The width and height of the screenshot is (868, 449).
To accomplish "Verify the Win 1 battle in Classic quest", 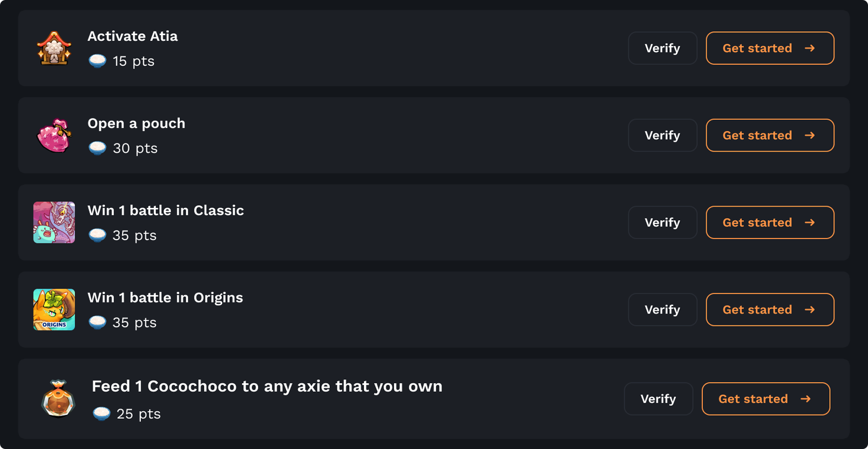I will pyautogui.click(x=662, y=222).
